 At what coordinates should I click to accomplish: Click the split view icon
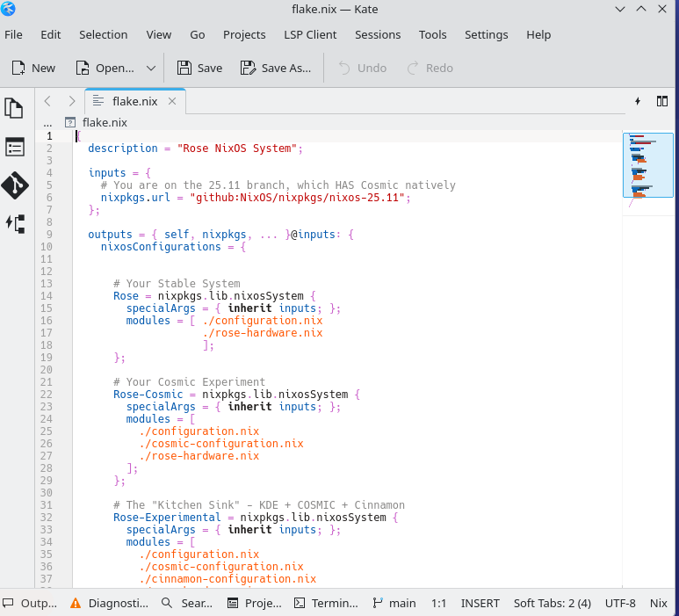coord(661,101)
